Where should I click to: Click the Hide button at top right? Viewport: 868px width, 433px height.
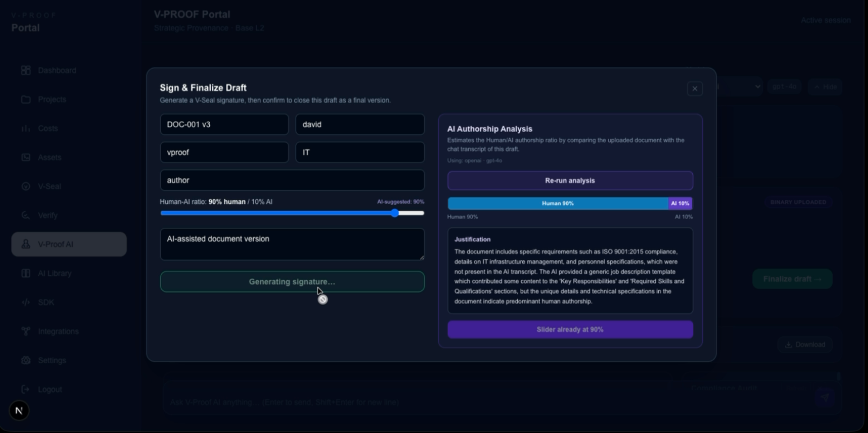[825, 87]
